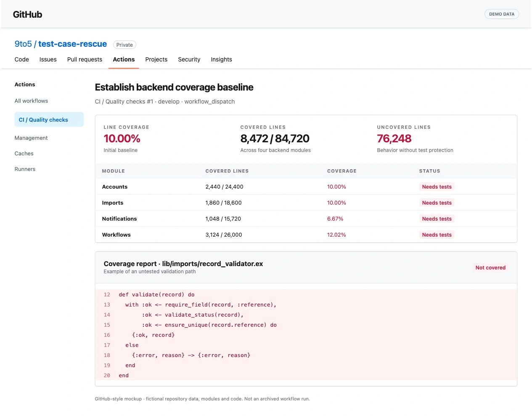Click the "CI / Quality checks #1 · develop · workflow_dispatch" subtitle

click(x=165, y=101)
